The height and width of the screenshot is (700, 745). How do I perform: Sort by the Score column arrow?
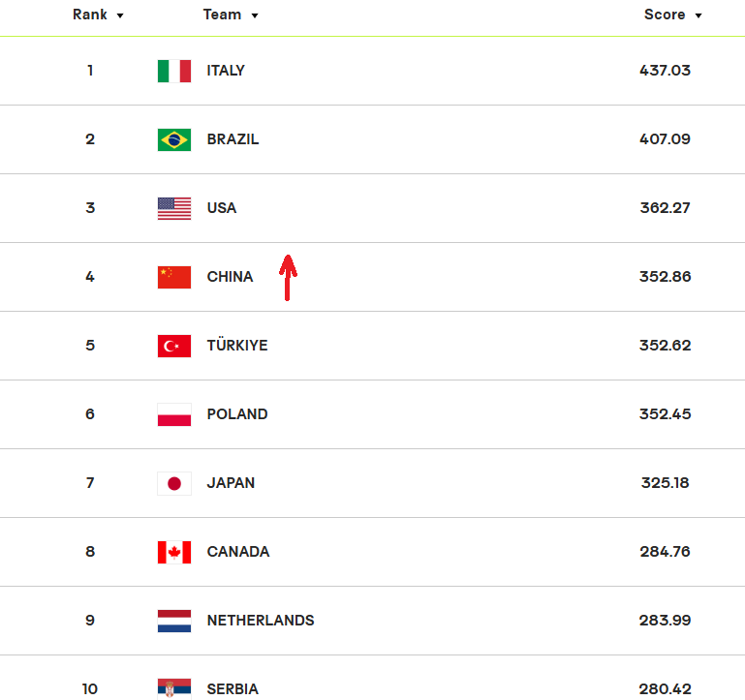click(x=698, y=16)
